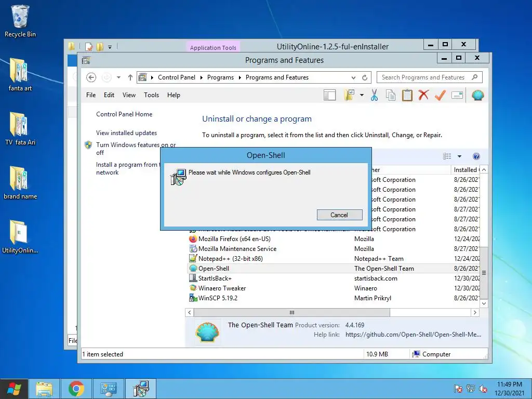The width and height of the screenshot is (532, 399).
Task: Click the navigation pane layout toolbar icon
Action: [329, 96]
